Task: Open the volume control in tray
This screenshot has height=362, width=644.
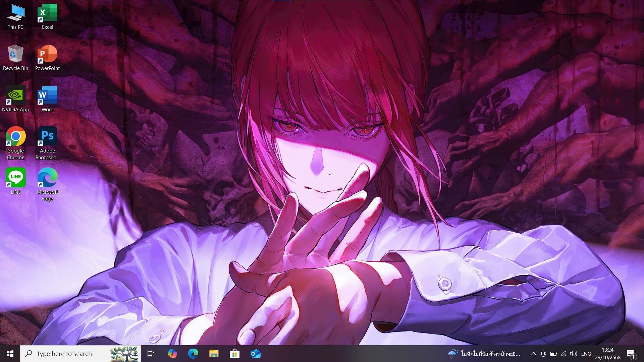Action: point(574,354)
